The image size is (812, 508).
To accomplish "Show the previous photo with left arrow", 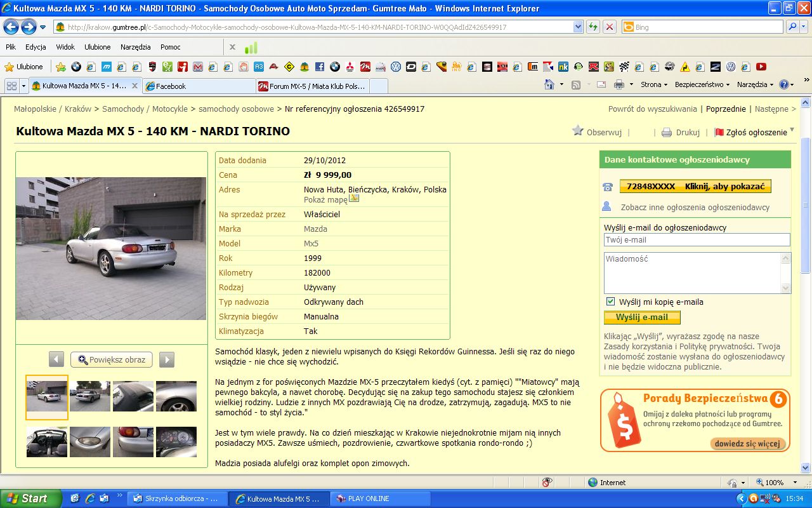I will point(56,359).
